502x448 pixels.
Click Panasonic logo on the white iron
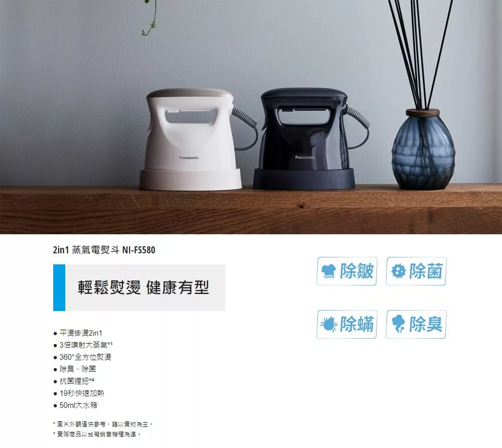click(189, 158)
